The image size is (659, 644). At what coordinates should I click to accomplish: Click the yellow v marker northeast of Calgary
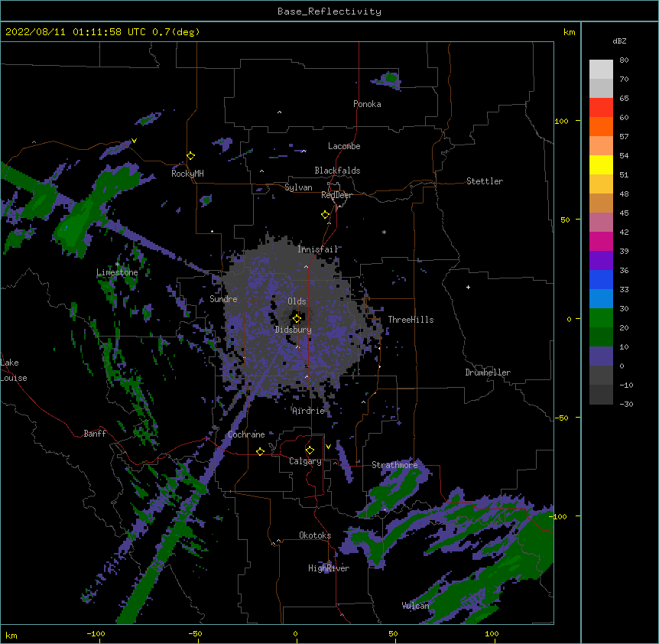point(328,447)
